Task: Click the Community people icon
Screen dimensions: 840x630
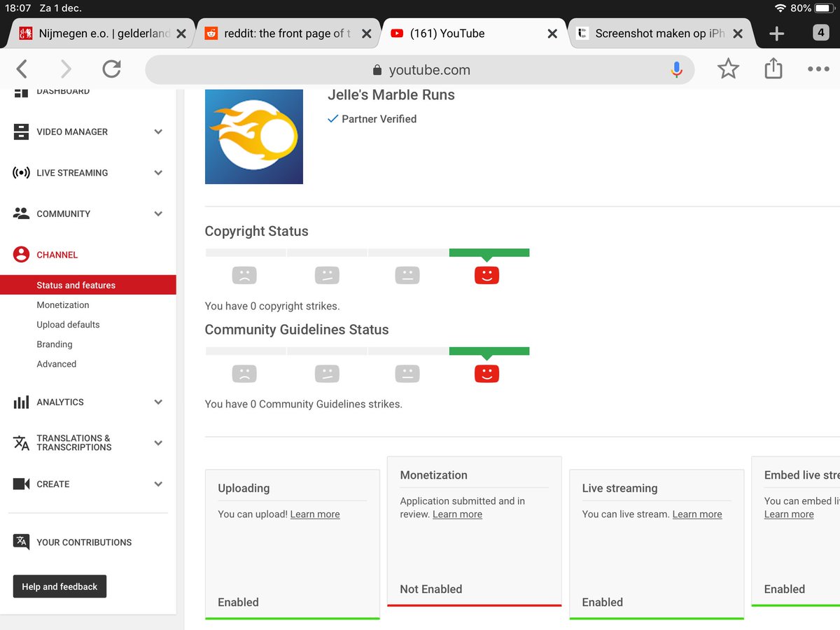Action: (x=21, y=213)
